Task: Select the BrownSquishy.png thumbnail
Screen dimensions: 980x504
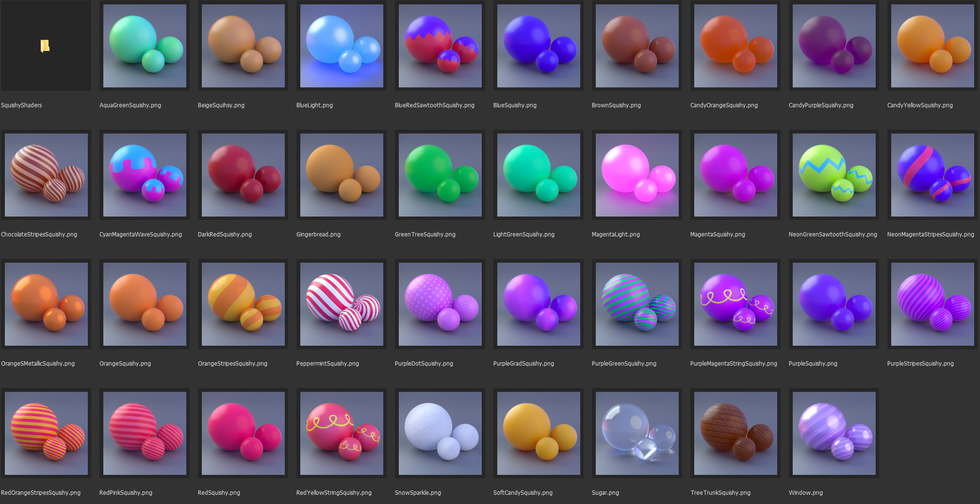Action: coord(637,46)
